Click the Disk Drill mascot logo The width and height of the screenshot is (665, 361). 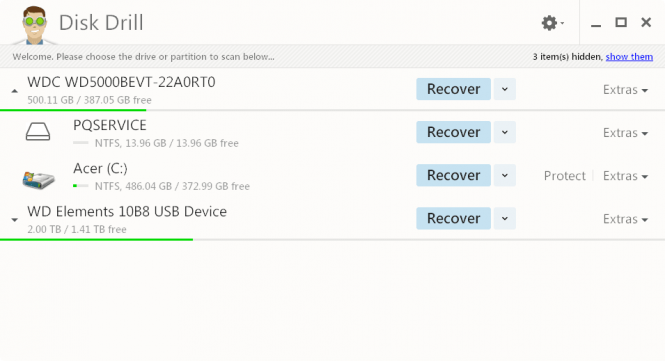pos(34,25)
